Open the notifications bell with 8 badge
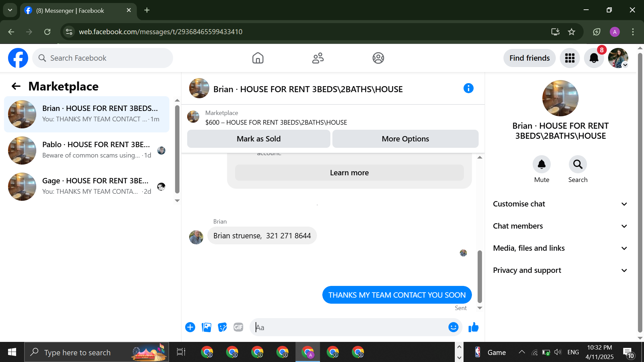Image resolution: width=644 pixels, height=362 pixels. pos(594,58)
